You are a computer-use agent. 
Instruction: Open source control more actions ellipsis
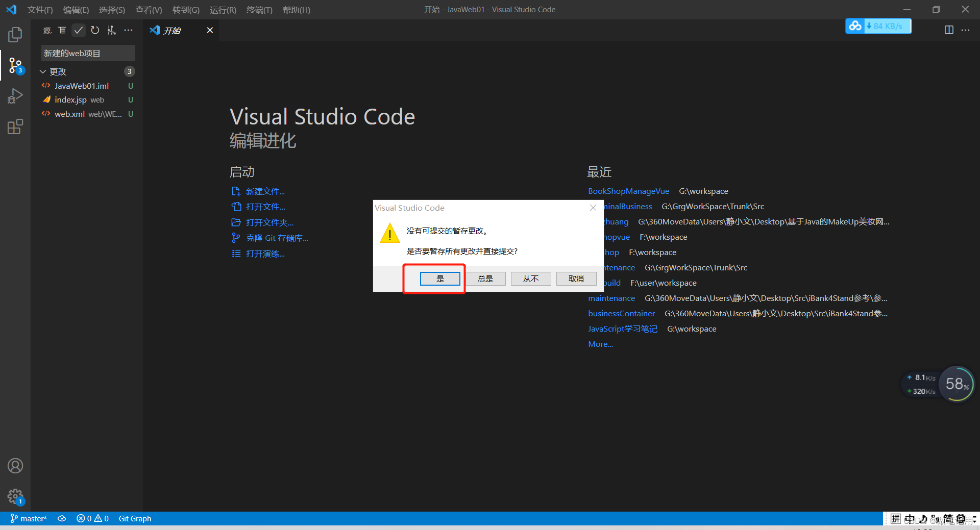click(x=128, y=31)
